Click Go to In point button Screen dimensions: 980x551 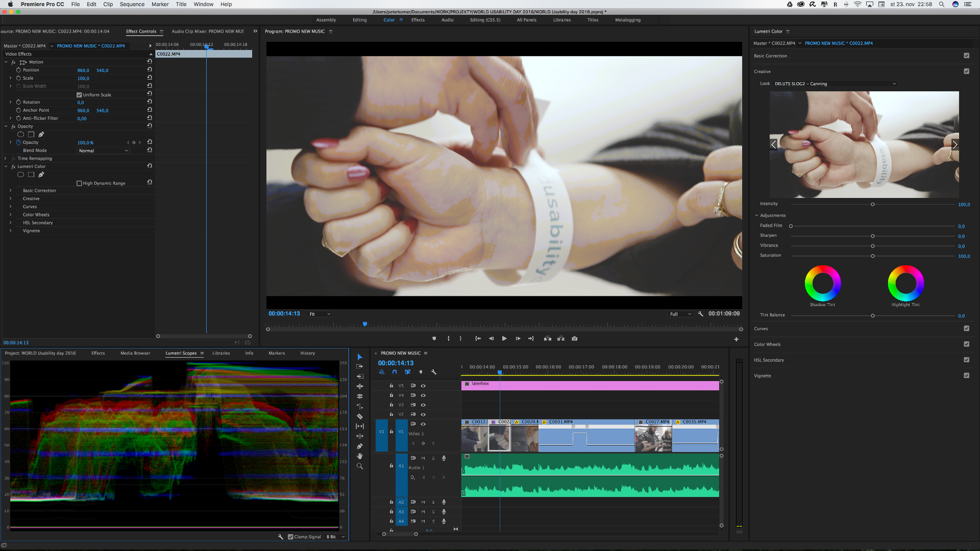478,339
